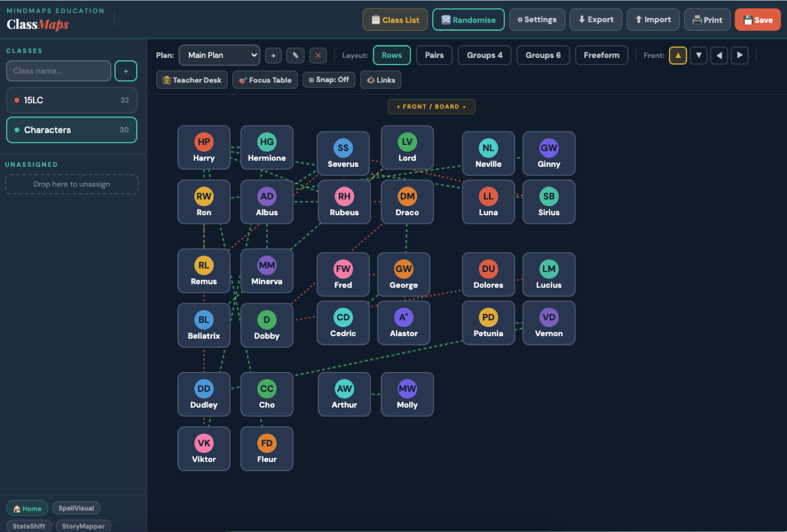
Task: Switch layout to Freeform
Action: click(x=601, y=55)
